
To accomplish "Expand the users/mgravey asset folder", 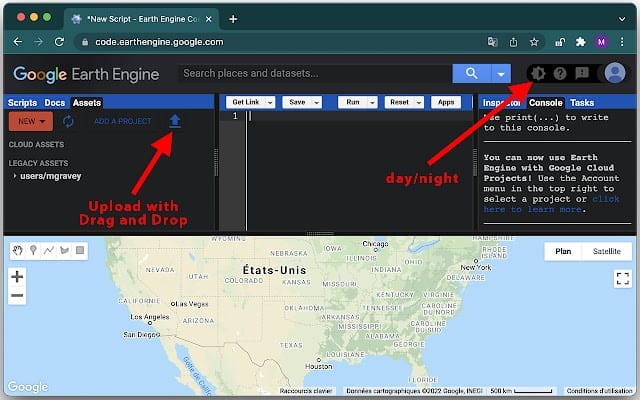I will point(14,175).
